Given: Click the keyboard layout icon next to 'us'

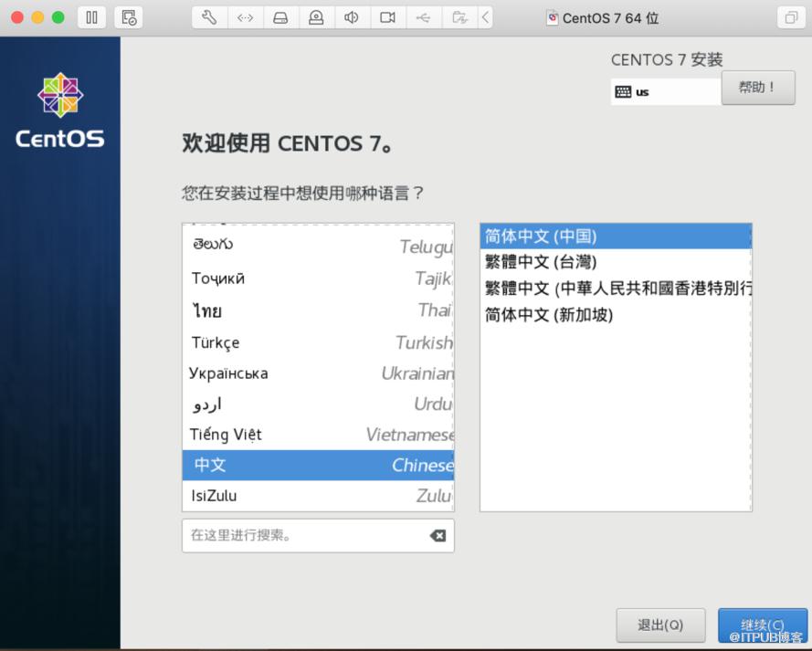Looking at the screenshot, I should click(x=623, y=91).
